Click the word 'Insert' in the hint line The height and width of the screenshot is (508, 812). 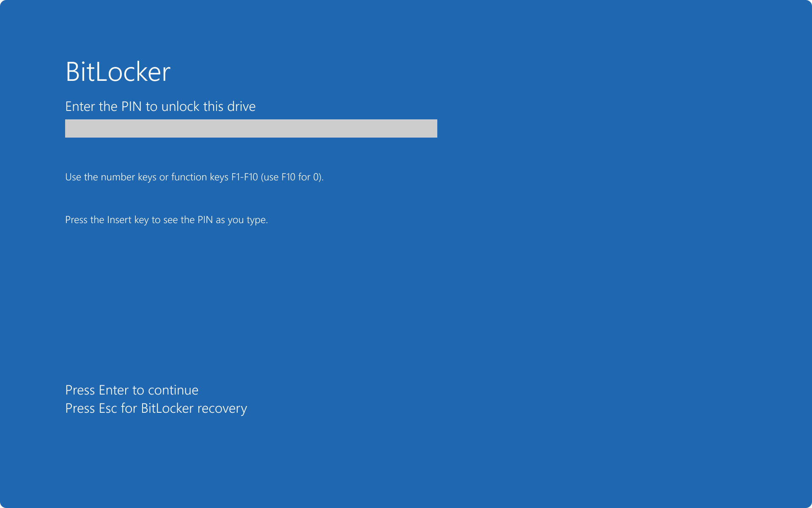tap(119, 219)
